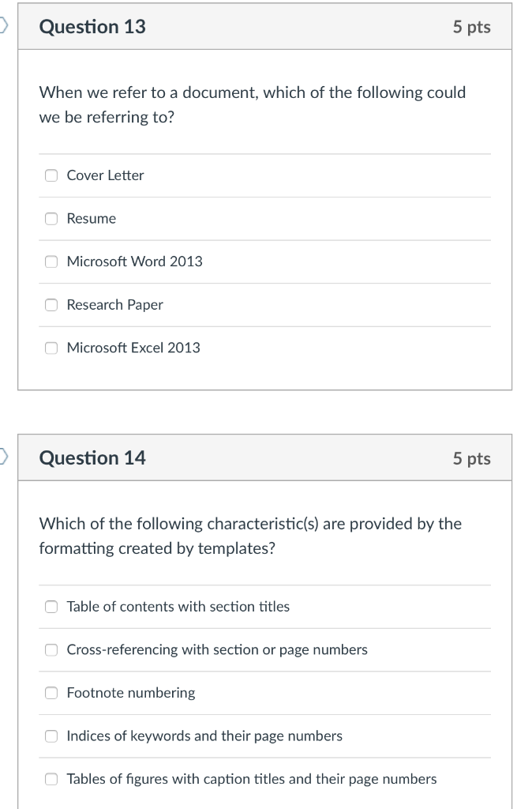
Task: Check the Resume answer option
Action: (x=51, y=218)
